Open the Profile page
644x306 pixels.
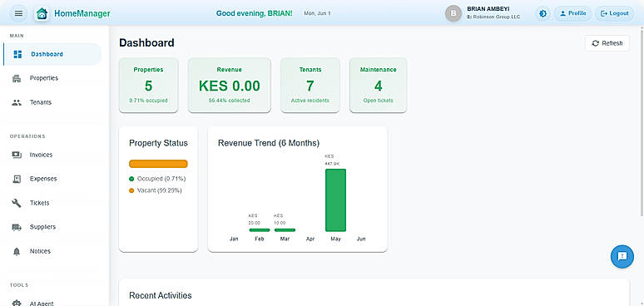point(573,13)
